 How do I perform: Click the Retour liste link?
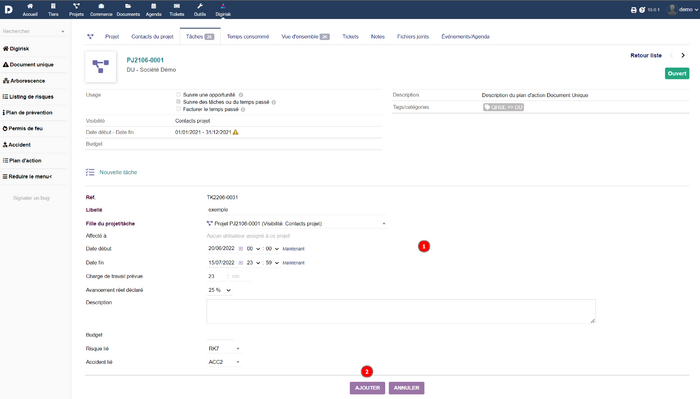click(x=646, y=55)
